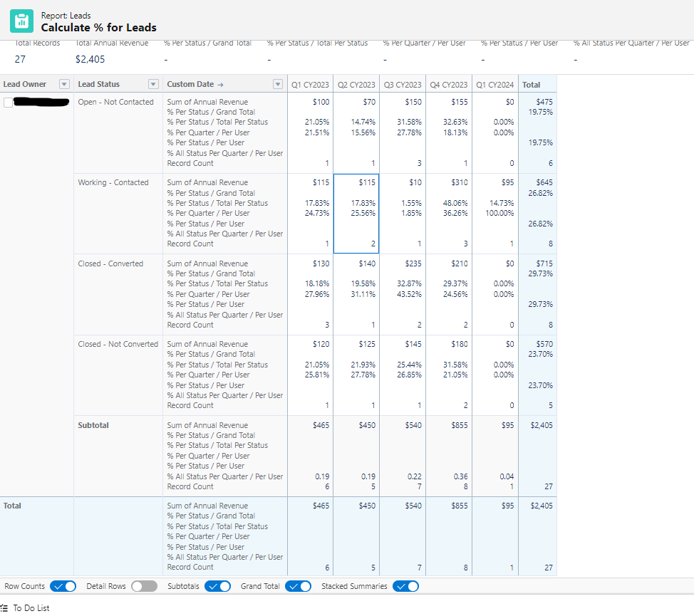Screen dimensions: 694x616
Task: Click the Subtotal row label
Action: tap(93, 425)
